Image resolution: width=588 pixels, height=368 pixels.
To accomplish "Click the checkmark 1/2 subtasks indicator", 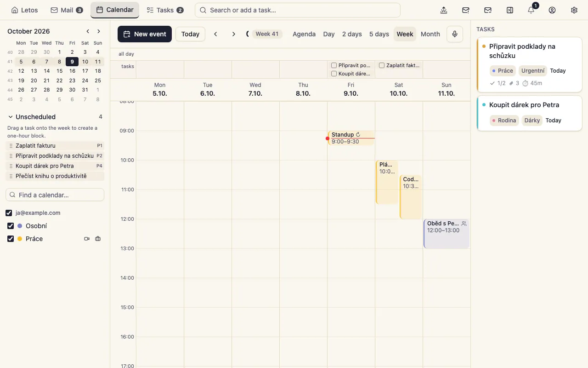I will pos(498,83).
